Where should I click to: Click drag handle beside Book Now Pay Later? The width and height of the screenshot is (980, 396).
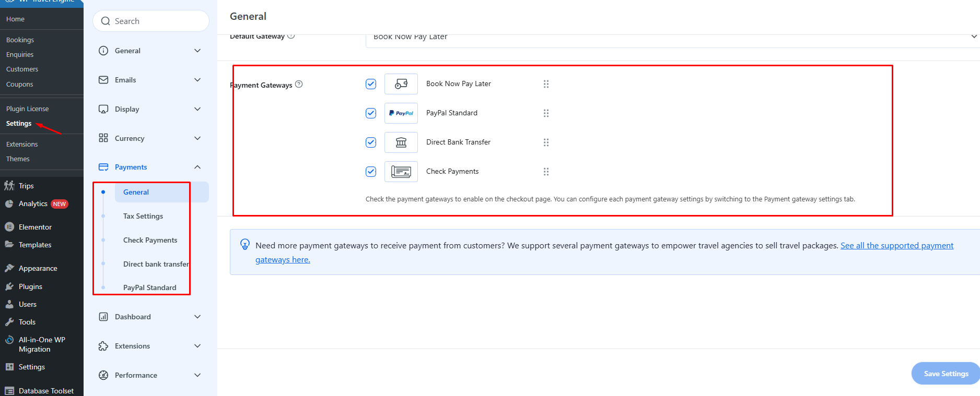[546, 84]
